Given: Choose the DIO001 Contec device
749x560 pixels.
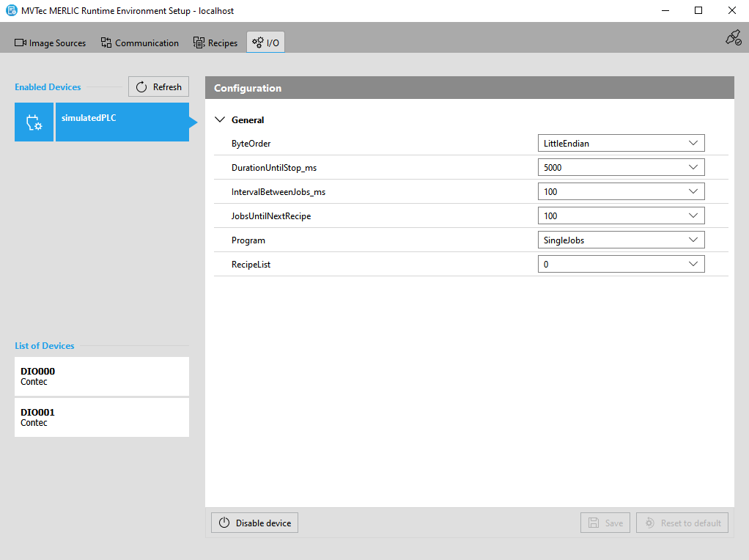Looking at the screenshot, I should [x=102, y=417].
